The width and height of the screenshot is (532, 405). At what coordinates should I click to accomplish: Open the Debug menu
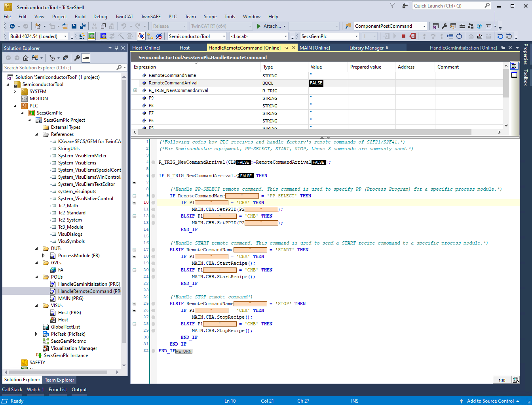[100, 17]
